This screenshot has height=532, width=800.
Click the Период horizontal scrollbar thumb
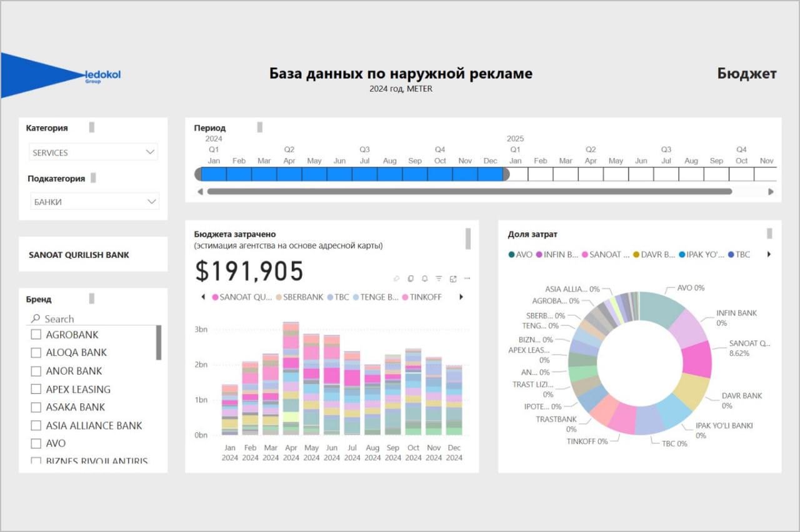pos(469,192)
